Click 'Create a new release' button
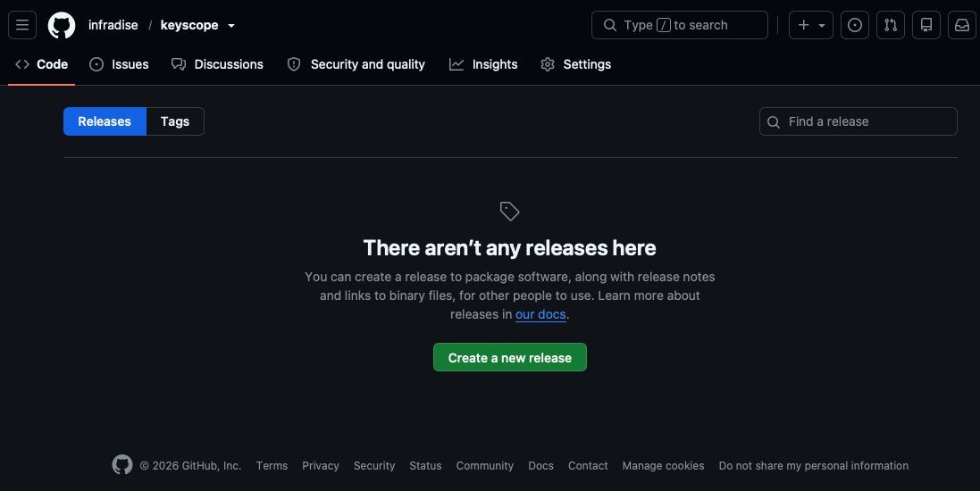The image size is (980, 491). click(510, 357)
